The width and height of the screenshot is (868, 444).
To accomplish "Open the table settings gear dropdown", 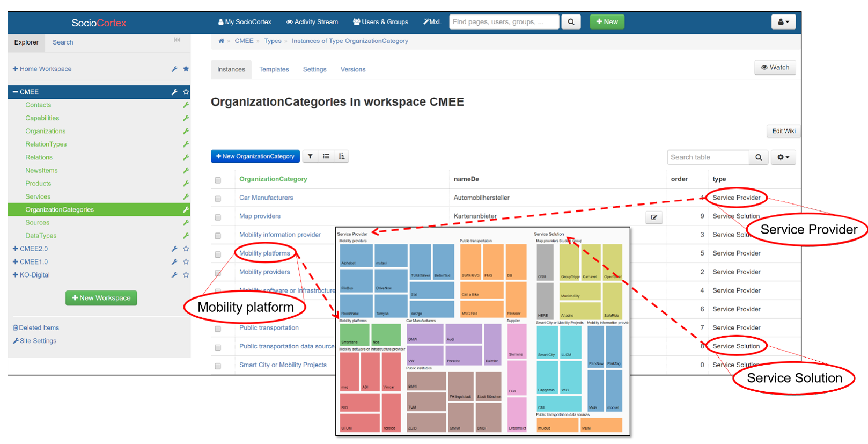I will 783,157.
